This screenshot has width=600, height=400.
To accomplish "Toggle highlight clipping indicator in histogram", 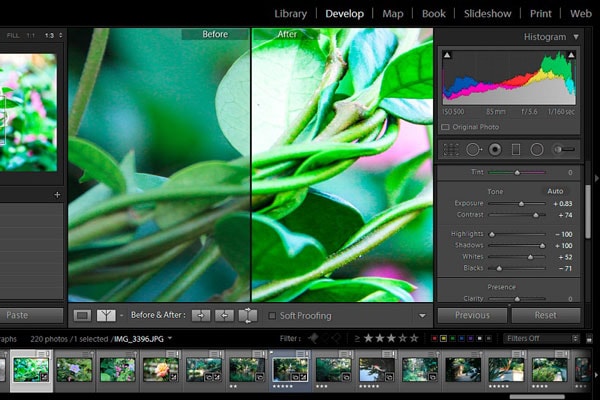I will tap(571, 55).
